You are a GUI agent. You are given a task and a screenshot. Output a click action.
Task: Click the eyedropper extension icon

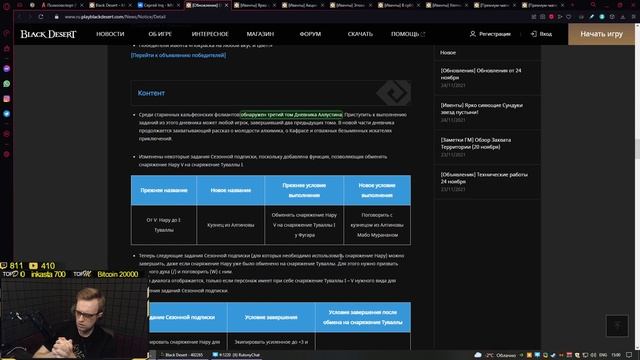click(591, 17)
